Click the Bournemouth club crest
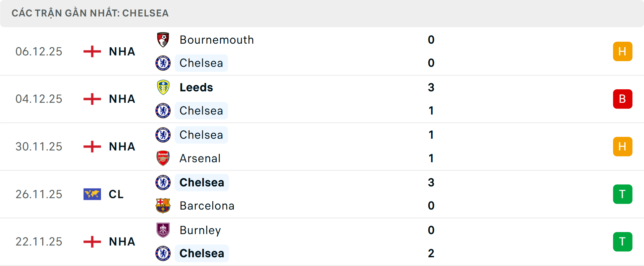Viewport: 644px width, 266px height. [163, 39]
